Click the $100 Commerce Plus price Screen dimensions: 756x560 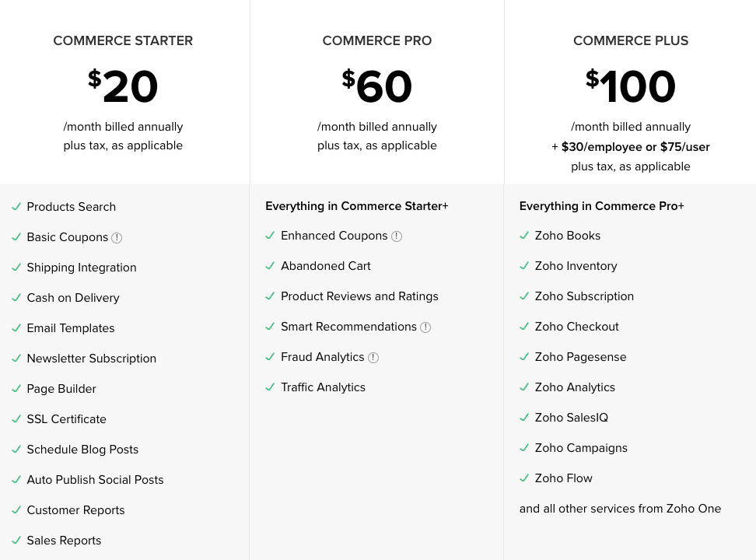[631, 86]
